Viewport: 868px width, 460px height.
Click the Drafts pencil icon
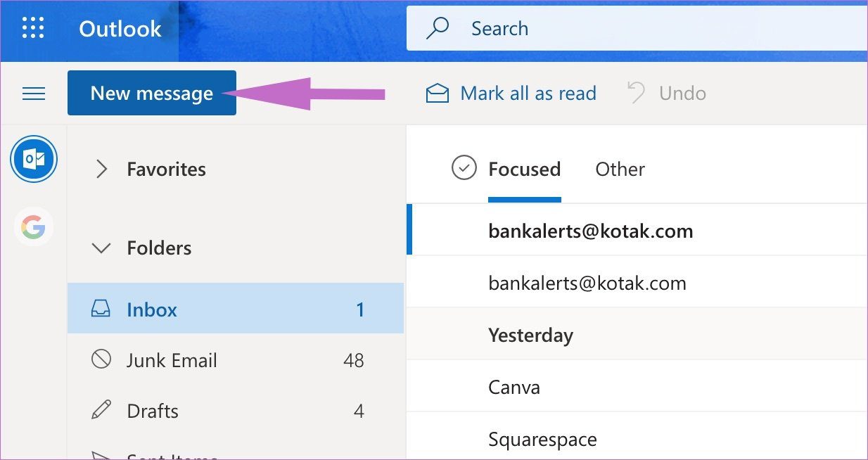(101, 410)
